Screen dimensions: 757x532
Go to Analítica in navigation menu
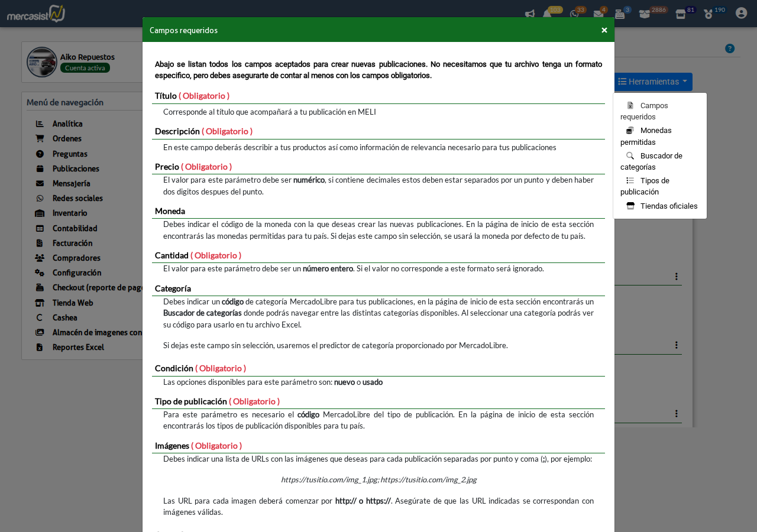tap(67, 124)
